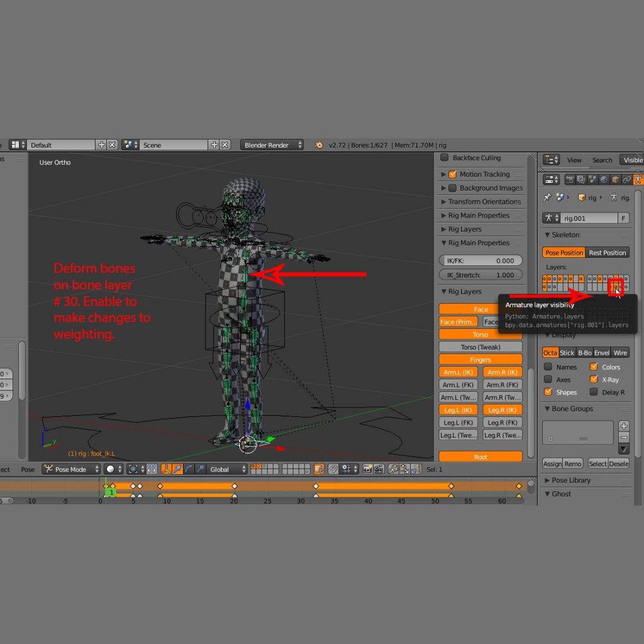Open the Render properties camera tab
The width and height of the screenshot is (644, 644).
pyautogui.click(x=570, y=180)
